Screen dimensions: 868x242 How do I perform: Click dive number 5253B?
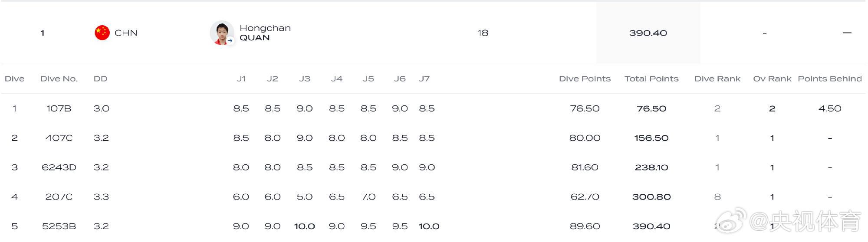[x=59, y=226]
